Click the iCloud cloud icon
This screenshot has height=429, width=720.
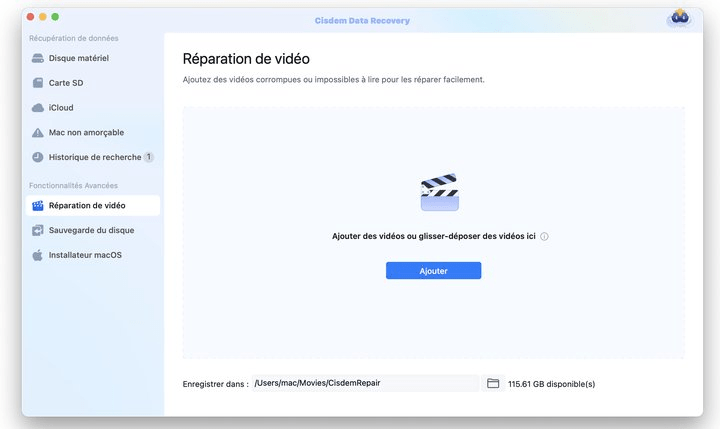38,108
